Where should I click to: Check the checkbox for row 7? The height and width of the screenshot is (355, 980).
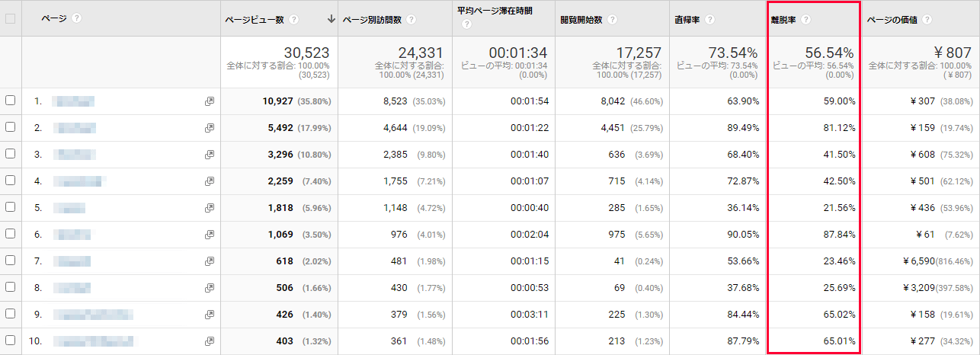(x=10, y=261)
